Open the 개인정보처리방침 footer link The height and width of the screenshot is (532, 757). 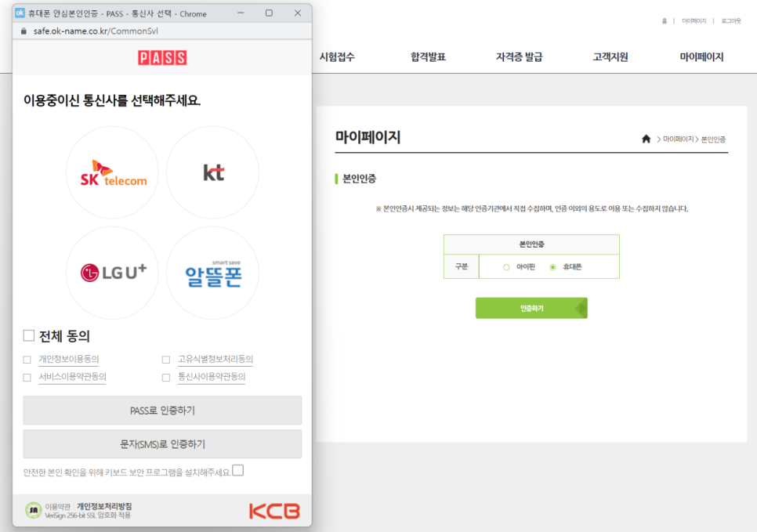[x=104, y=506]
